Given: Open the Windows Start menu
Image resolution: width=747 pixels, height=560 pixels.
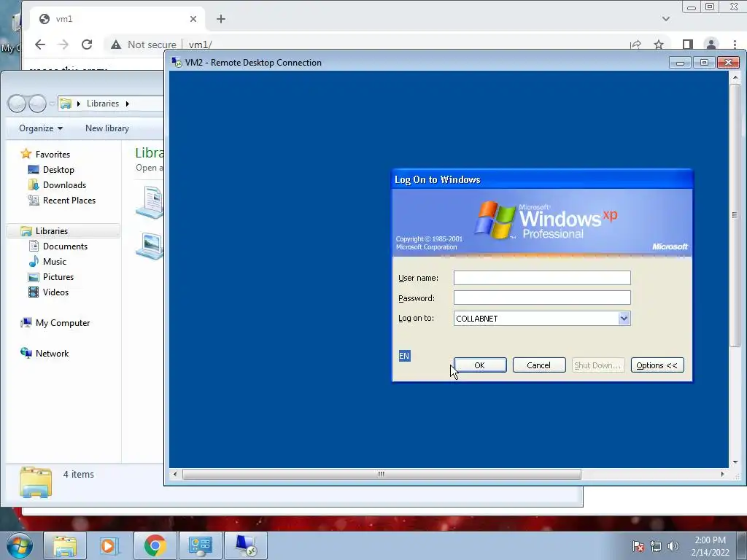Looking at the screenshot, I should [x=20, y=545].
